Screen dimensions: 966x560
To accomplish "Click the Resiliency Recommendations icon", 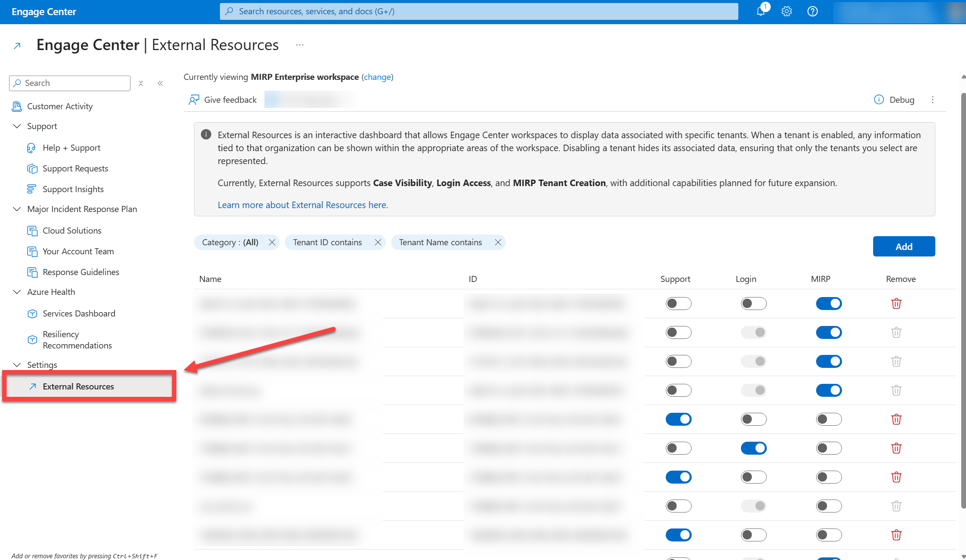I will pyautogui.click(x=32, y=340).
